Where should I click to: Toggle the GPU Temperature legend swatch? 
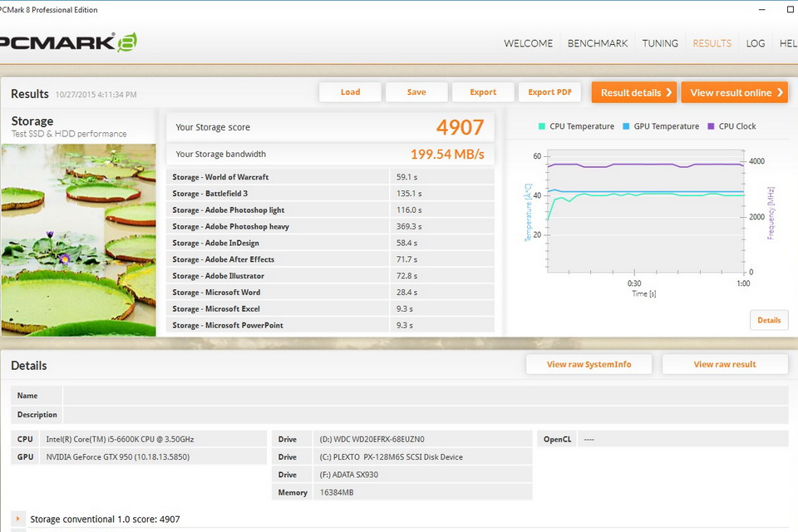(x=626, y=126)
